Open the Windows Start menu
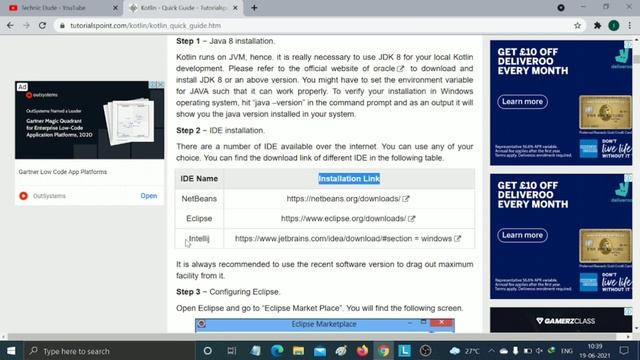This screenshot has width=640, height=360. point(11,351)
